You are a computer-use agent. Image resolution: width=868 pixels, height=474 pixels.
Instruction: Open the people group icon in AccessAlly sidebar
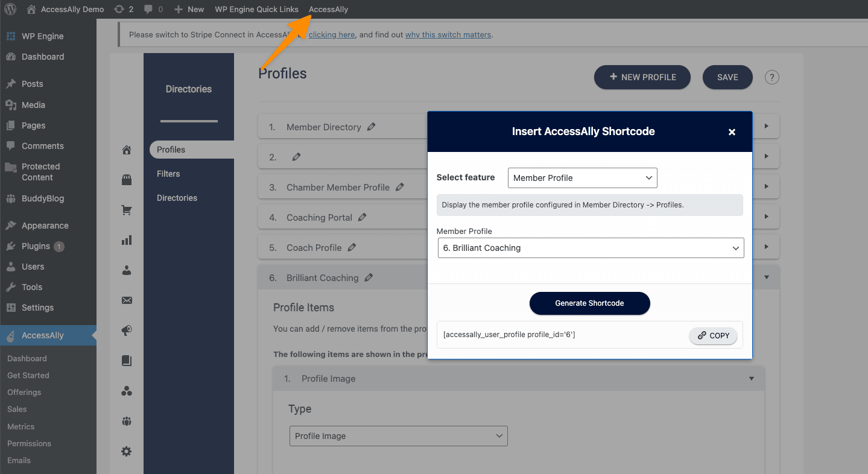tap(127, 421)
